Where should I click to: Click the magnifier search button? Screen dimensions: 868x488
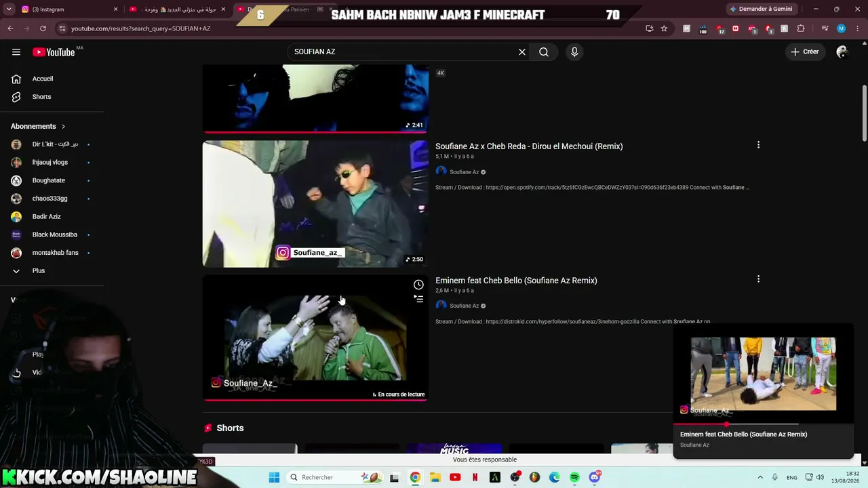tap(544, 52)
